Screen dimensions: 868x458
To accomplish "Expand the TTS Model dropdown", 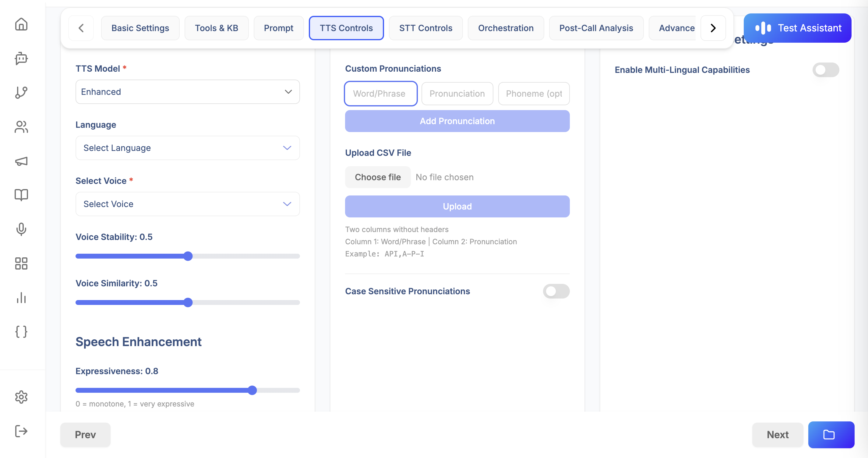I will tap(187, 92).
